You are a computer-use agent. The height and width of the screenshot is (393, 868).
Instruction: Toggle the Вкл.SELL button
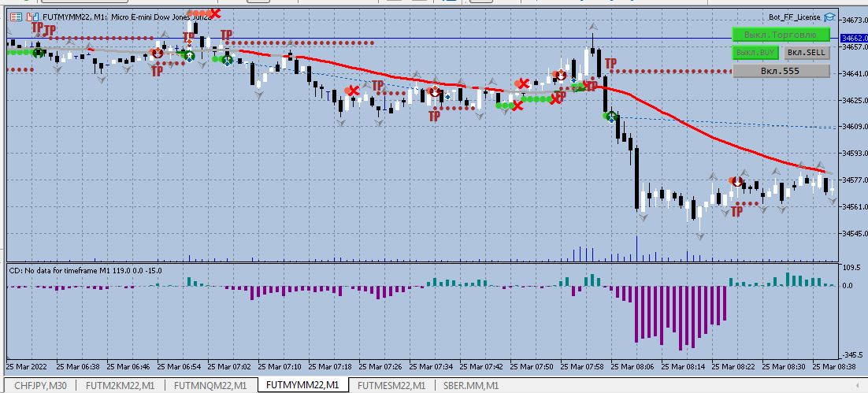807,53
